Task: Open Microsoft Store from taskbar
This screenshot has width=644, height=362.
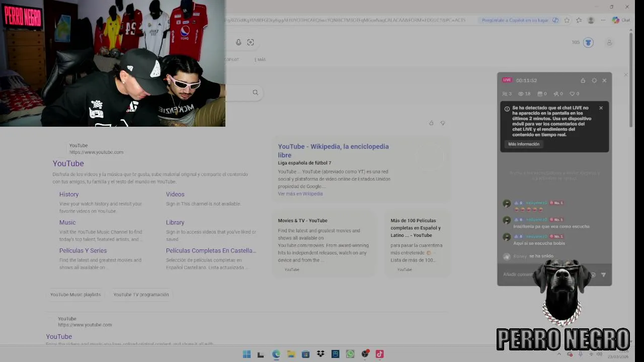Action: [305, 354]
